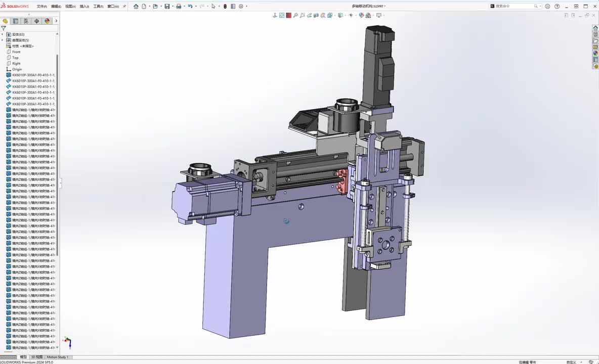The width and height of the screenshot is (599, 364).
Task: Expand the 实体(63) solid bodies folder
Action: (3, 34)
